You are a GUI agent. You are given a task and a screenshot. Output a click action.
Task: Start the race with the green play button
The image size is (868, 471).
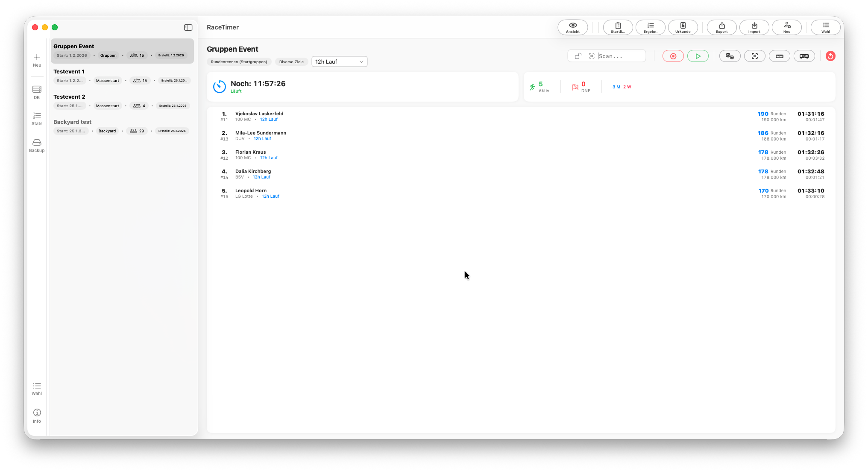tap(698, 56)
